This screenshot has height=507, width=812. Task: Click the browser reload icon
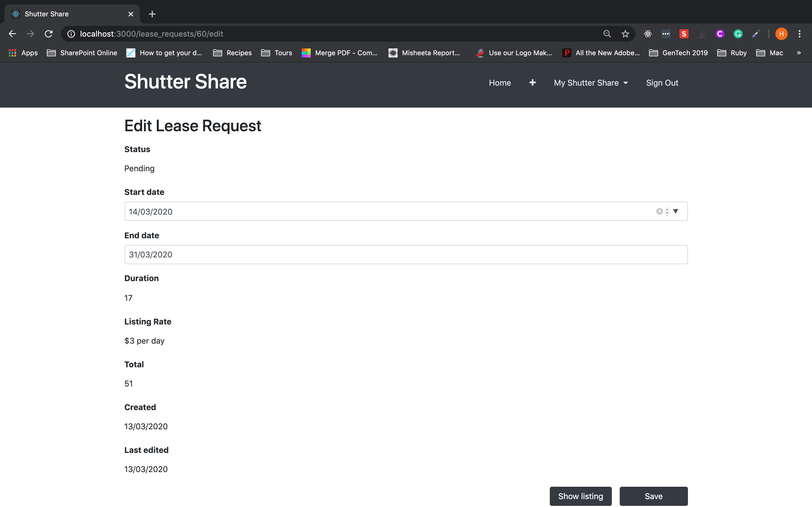(49, 34)
